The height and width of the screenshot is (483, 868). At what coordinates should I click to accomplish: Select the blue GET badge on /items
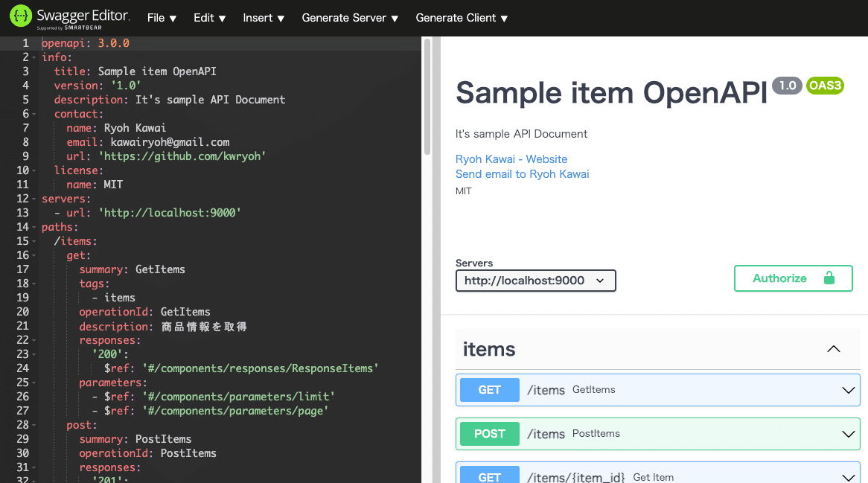[x=489, y=389]
